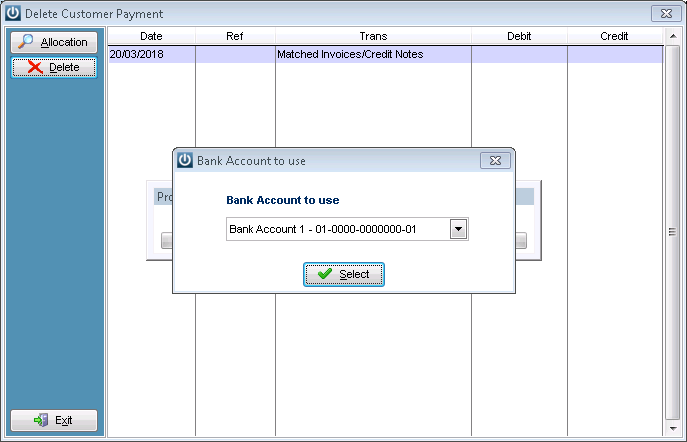687x442 pixels.
Task: Click the Date column header
Action: tap(152, 36)
